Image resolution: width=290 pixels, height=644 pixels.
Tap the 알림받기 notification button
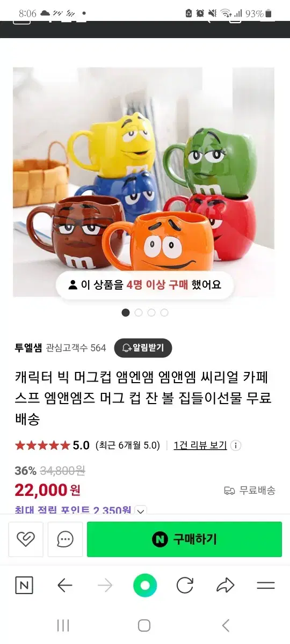tap(143, 348)
